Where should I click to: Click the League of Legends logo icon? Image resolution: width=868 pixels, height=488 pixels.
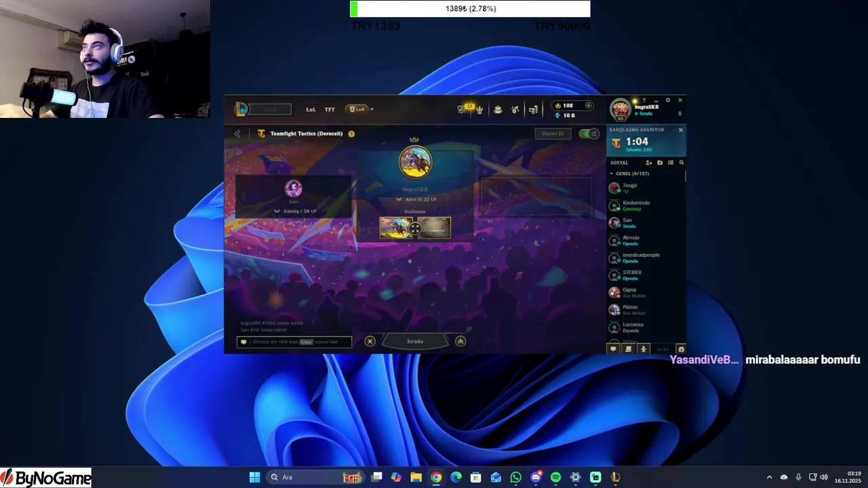pyautogui.click(x=241, y=109)
